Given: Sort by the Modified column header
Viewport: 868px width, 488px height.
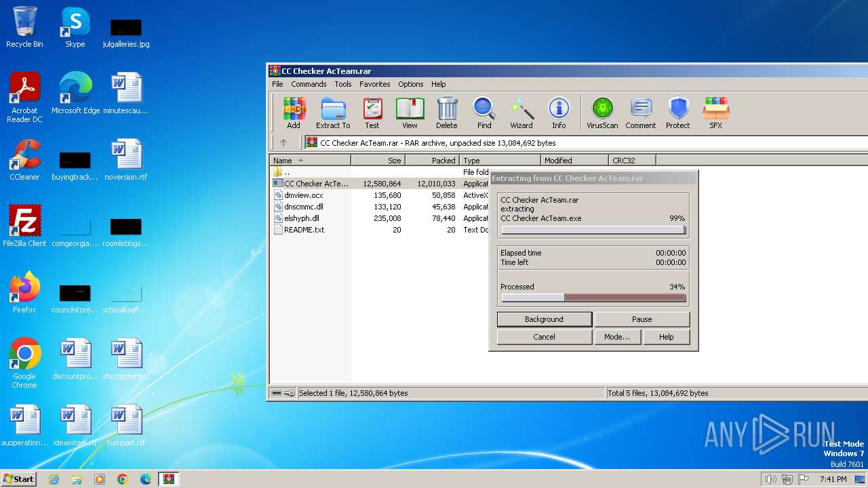Looking at the screenshot, I should 574,161.
